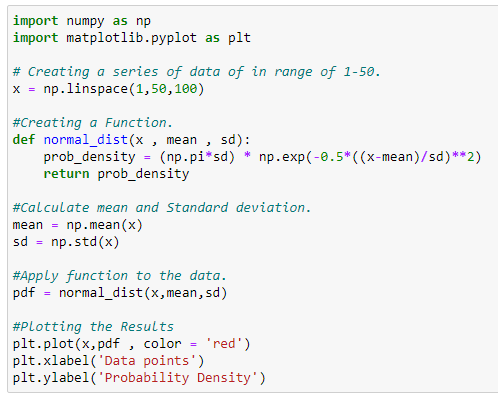Click the '#Creating a Function.' comment
Image resolution: width=498 pixels, height=396 pixels.
(x=93, y=123)
